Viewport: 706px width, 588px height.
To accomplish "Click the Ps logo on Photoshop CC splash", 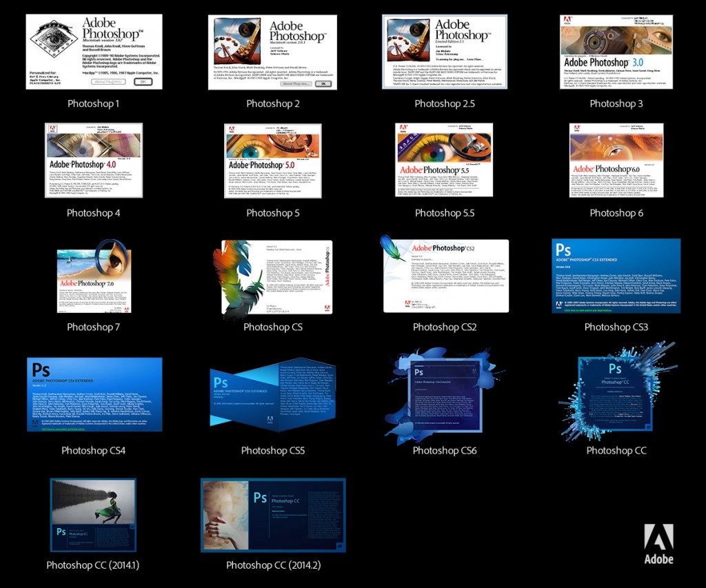I will click(x=615, y=369).
